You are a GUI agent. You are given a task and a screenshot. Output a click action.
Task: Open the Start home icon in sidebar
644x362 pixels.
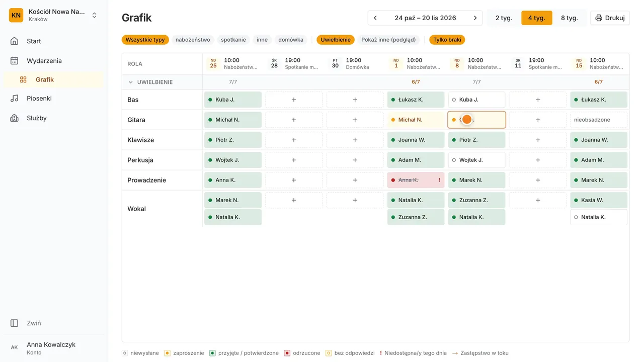point(15,41)
